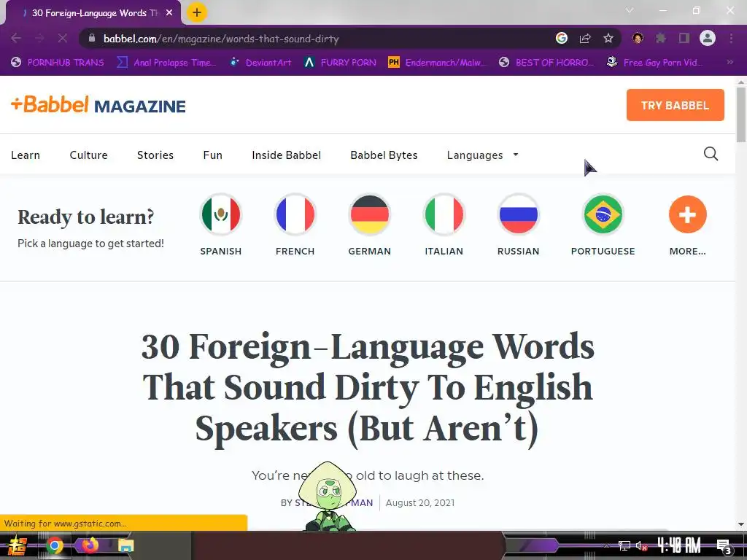Open Firefox from the taskbar
The width and height of the screenshot is (747, 560).
[90, 545]
